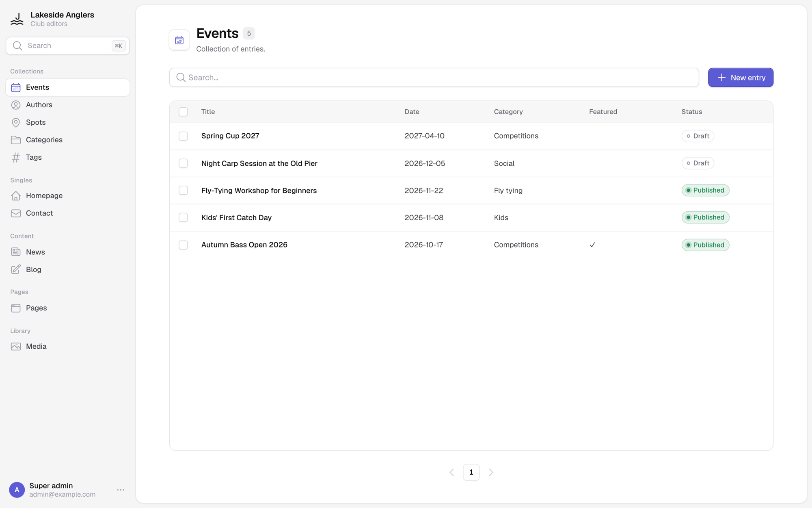This screenshot has width=812, height=508.
Task: Select the Night Carp Session row checkbox
Action: pyautogui.click(x=184, y=163)
